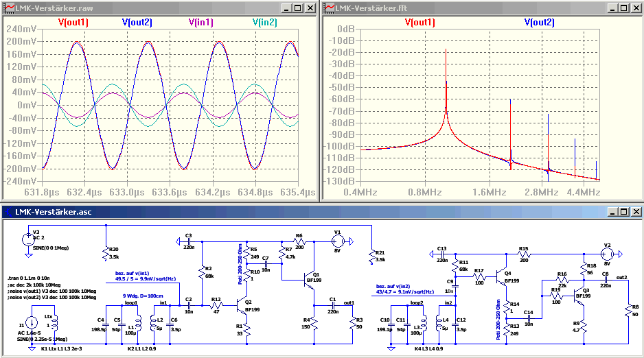Viewport: 644px width, 358px height.
Task: Click the ;ac dec 2k 100k 10Meg directive
Action: [34, 285]
